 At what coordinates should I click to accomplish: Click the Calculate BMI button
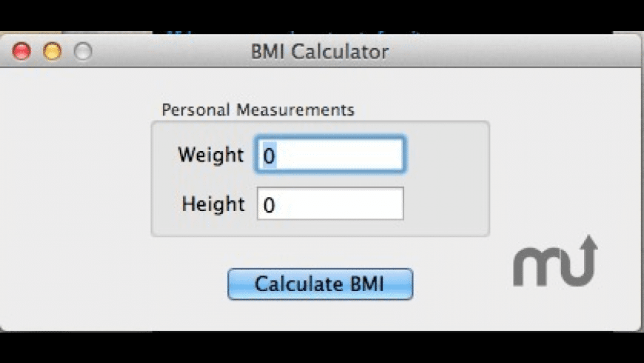321,284
